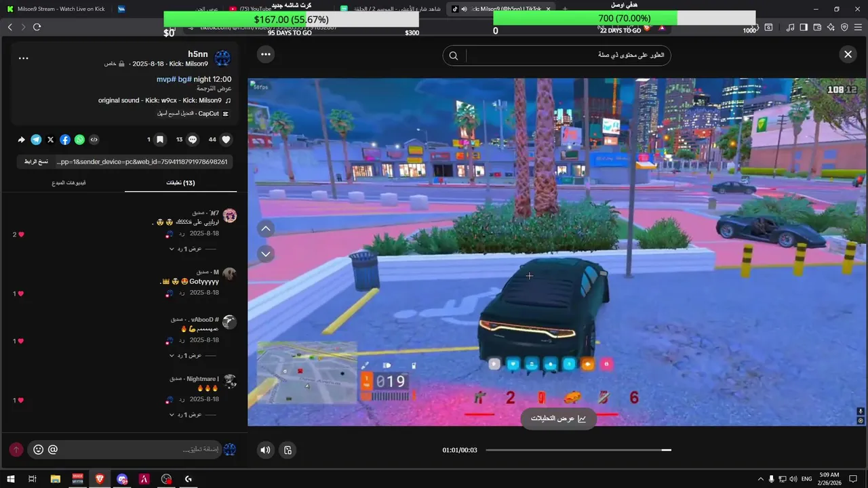868x488 pixels.
Task: Share video to X
Action: click(x=51, y=140)
